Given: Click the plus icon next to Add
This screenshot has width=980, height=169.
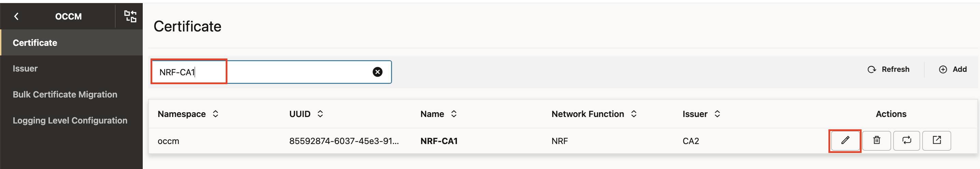Looking at the screenshot, I should [942, 69].
